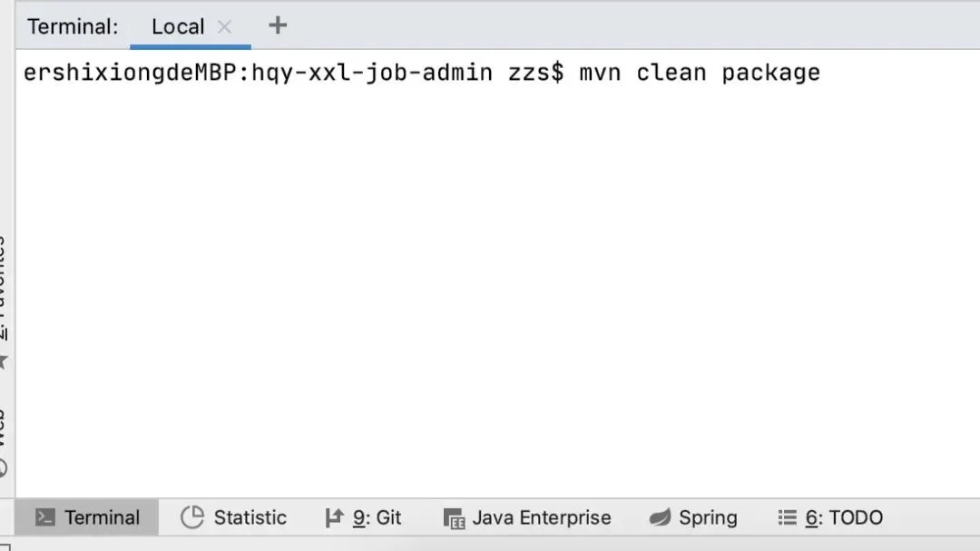The height and width of the screenshot is (551, 980).
Task: Click the Terminal tool window icon
Action: (45, 517)
